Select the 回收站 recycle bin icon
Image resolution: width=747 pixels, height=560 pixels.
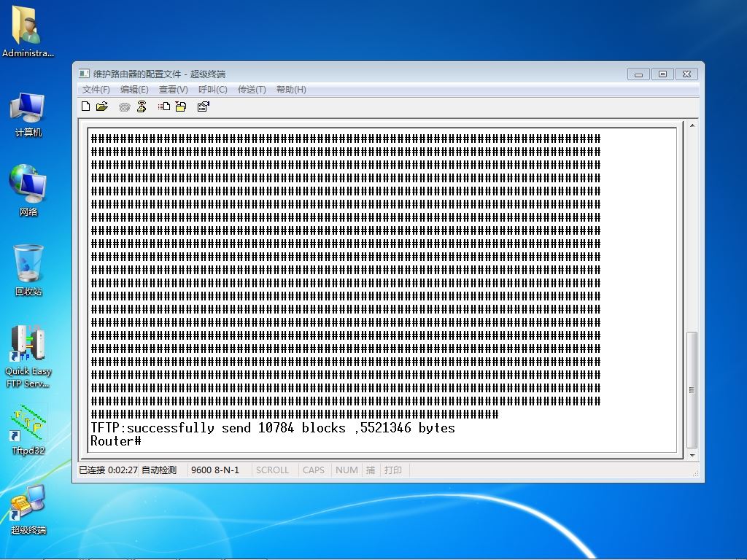pos(28,270)
